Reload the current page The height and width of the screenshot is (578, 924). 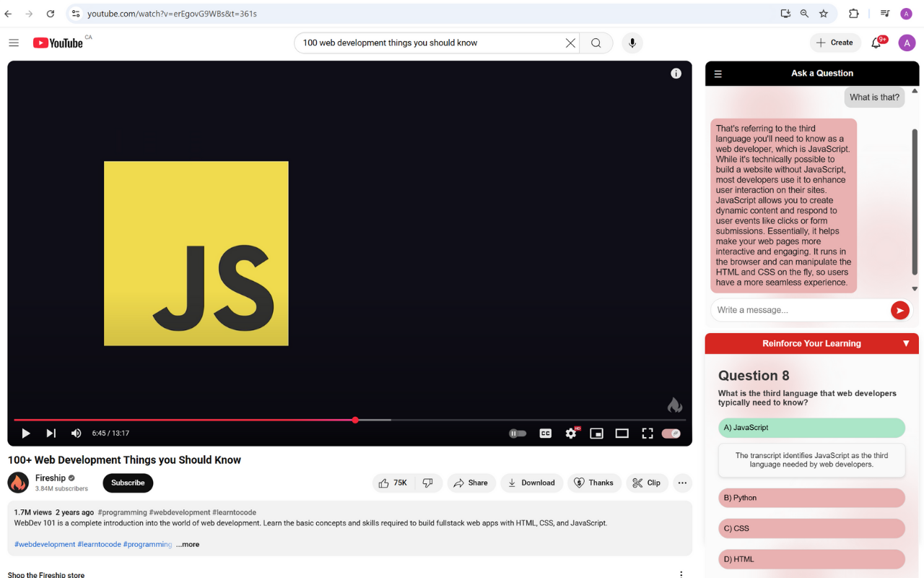(51, 14)
